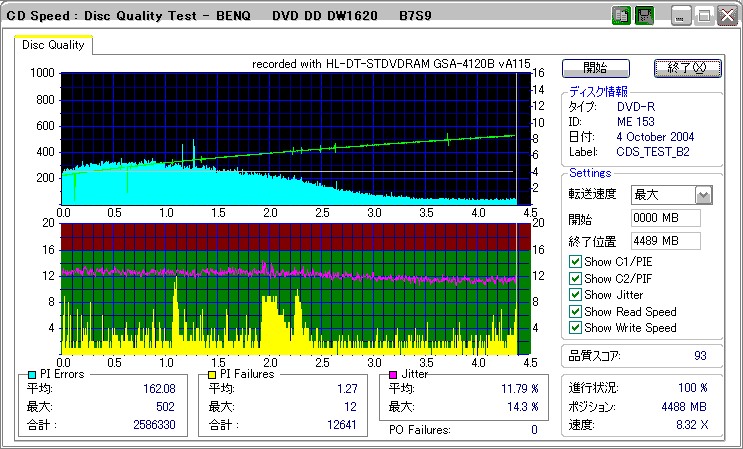Viewport: 743px width, 449px height.
Task: Click the copy-to-clipboard icon in title bar
Action: [x=621, y=15]
